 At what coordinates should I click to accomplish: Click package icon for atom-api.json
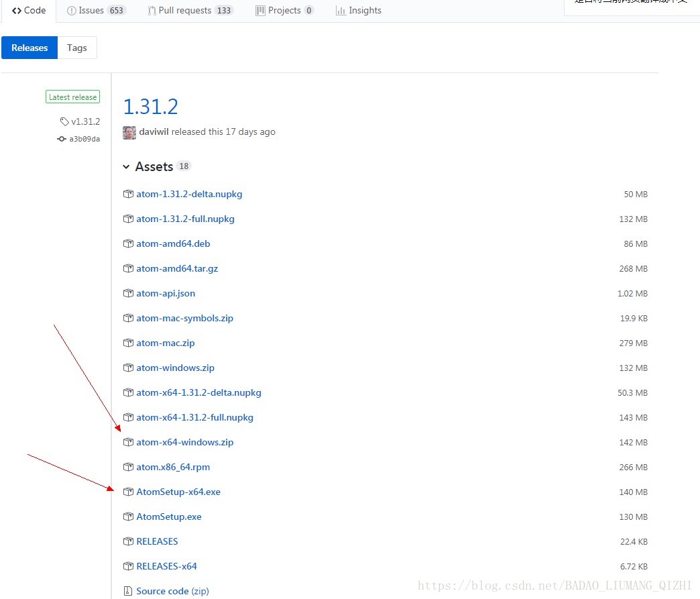[x=128, y=293]
